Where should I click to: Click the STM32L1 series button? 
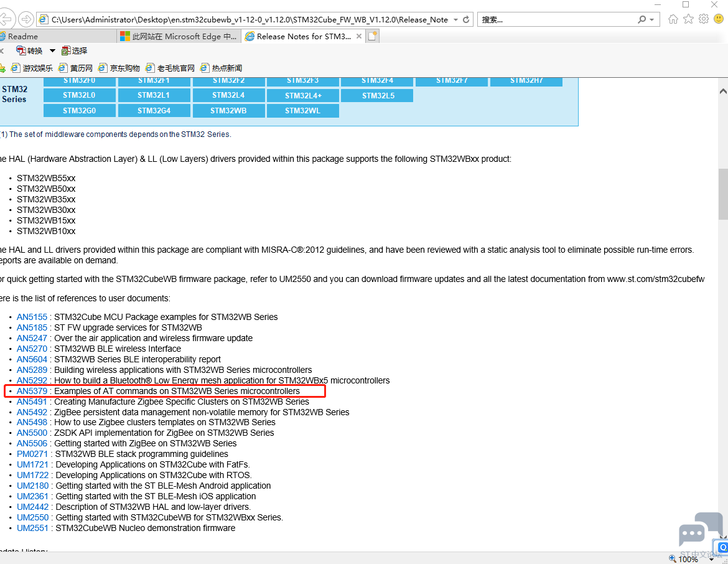click(x=154, y=95)
